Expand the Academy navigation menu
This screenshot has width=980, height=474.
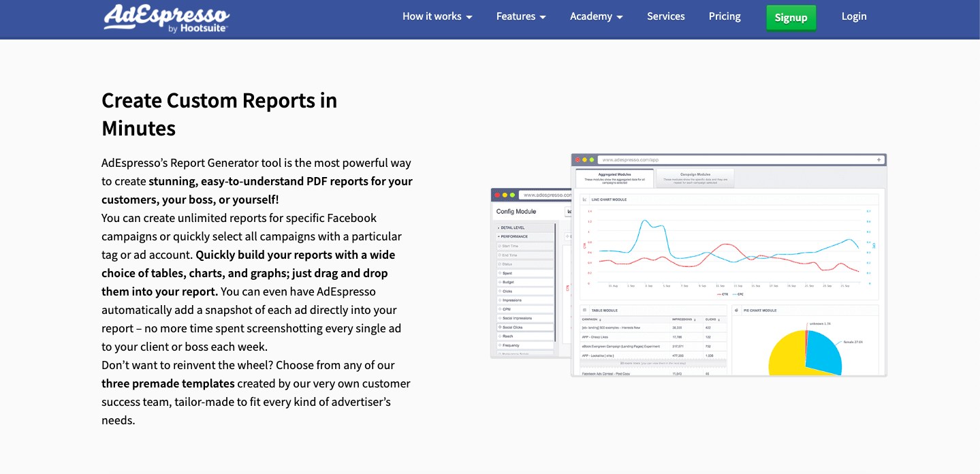click(597, 16)
